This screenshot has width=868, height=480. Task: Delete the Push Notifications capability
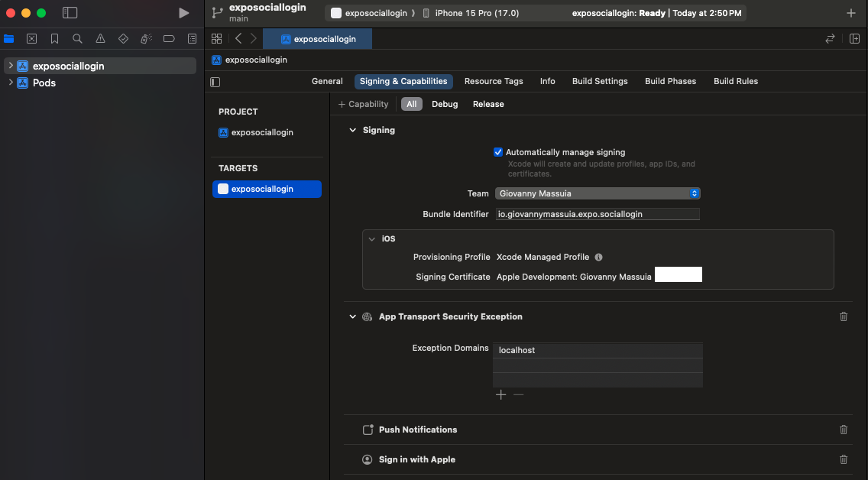pyautogui.click(x=844, y=430)
